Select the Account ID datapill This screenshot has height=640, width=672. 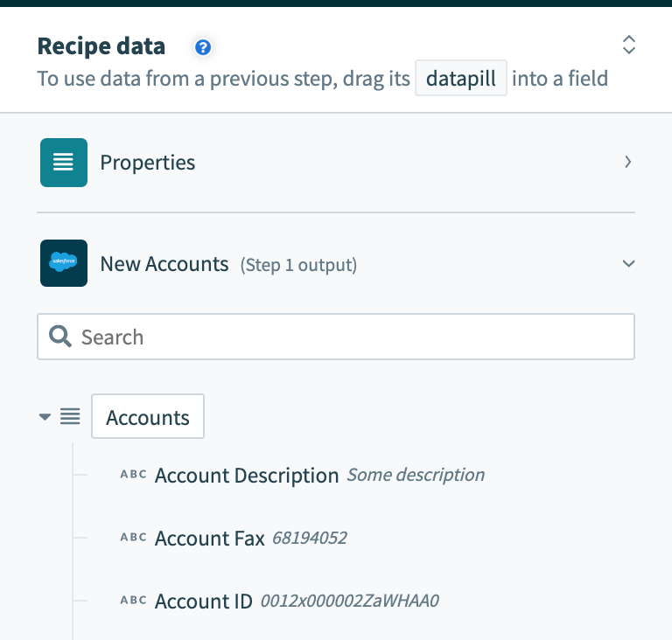(204, 601)
